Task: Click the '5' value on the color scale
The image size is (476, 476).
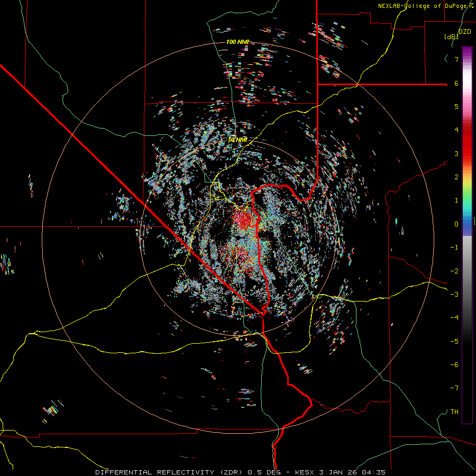Action: 456,106
